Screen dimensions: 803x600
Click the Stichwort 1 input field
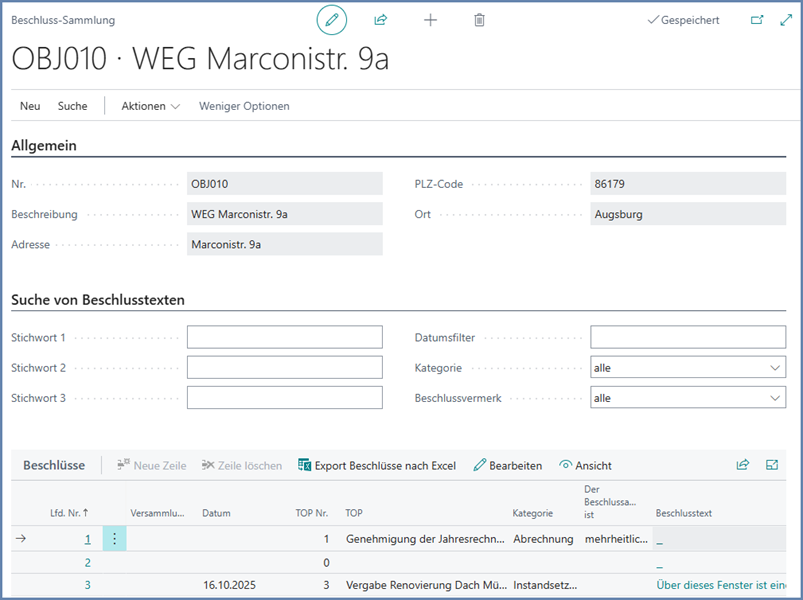pos(284,338)
